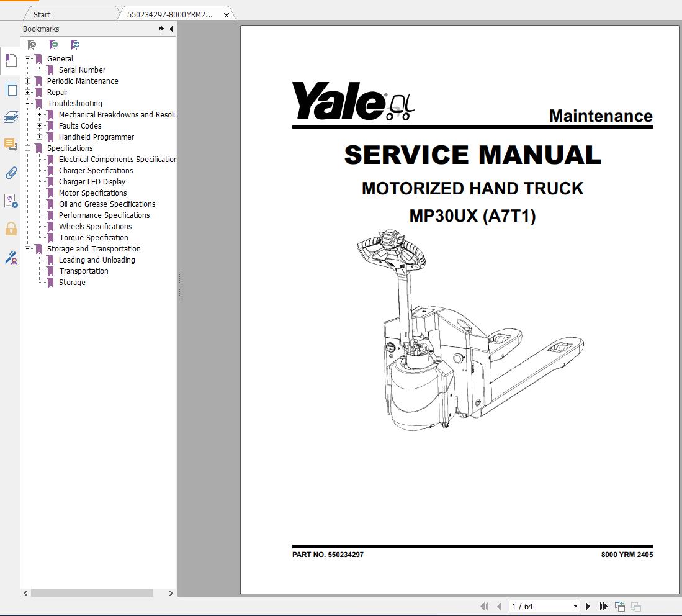The width and height of the screenshot is (682, 616).
Task: Open the Attachments panel
Action: pos(11,173)
